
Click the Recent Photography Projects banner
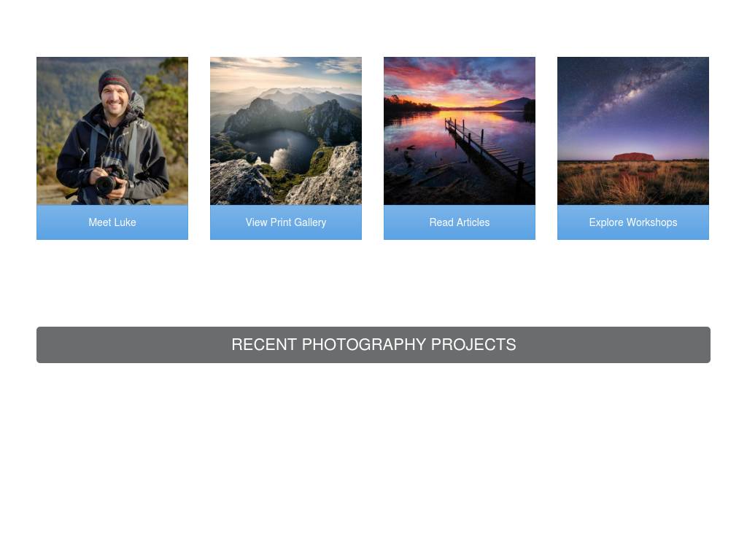pos(373,345)
